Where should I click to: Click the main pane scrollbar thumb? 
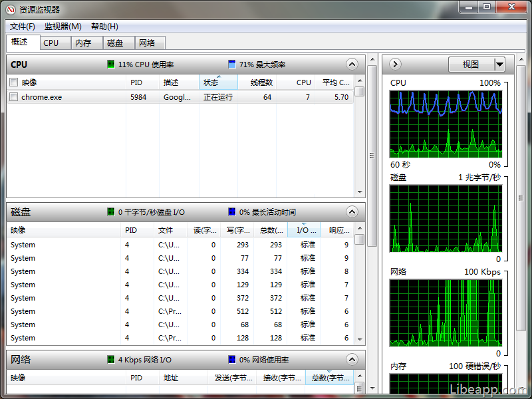tap(372, 156)
